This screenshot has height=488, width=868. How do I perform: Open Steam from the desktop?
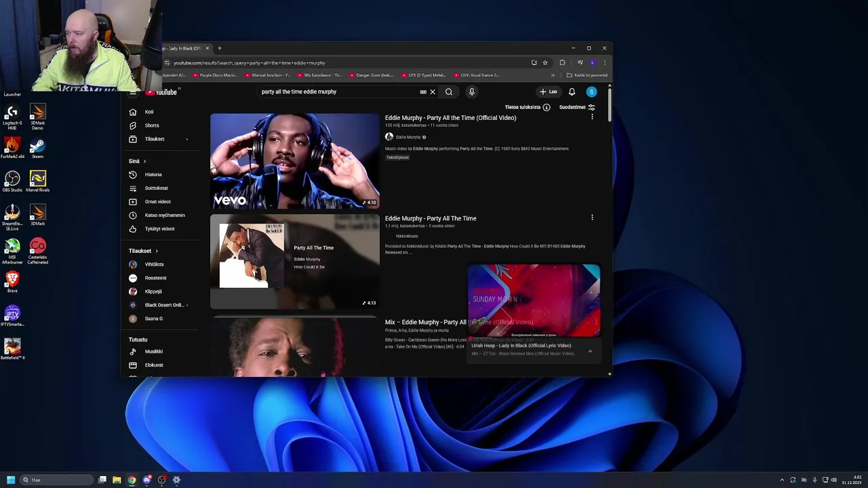pyautogui.click(x=37, y=148)
